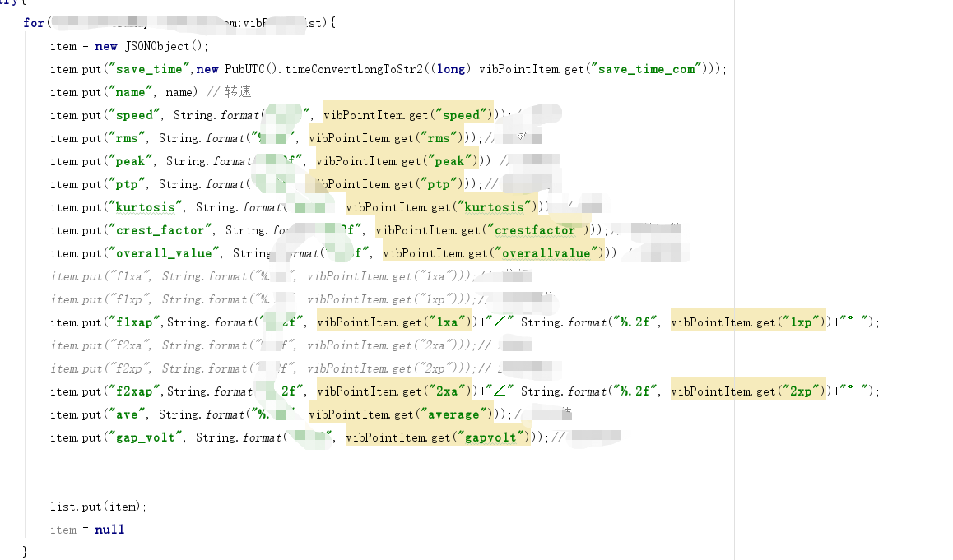The height and width of the screenshot is (560, 953).
Task: Click the new keyword before JSONObject
Action: point(106,46)
